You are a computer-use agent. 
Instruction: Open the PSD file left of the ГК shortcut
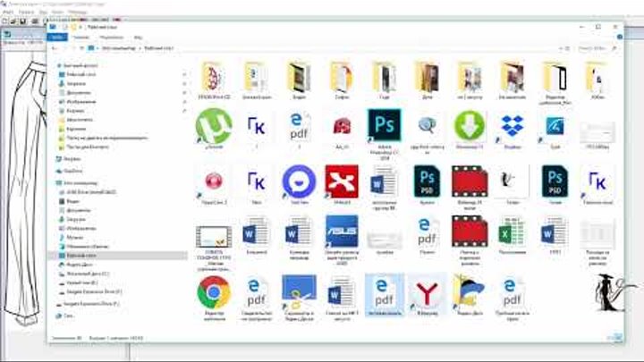click(x=555, y=181)
